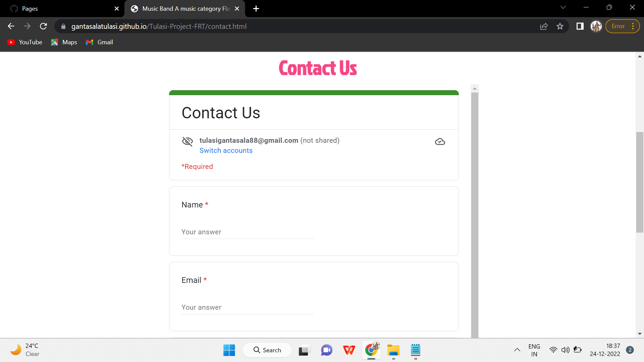Expand the tab search chevron
Image resolution: width=644 pixels, height=362 pixels.
563,7
